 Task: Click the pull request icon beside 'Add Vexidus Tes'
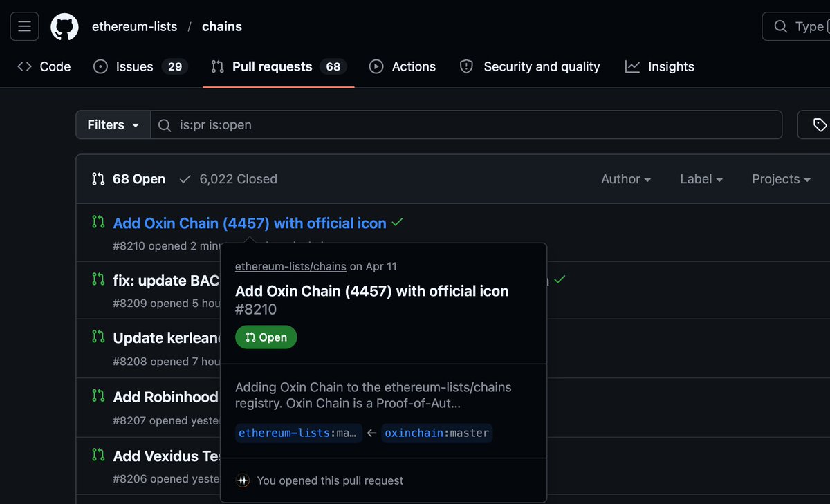(98, 454)
